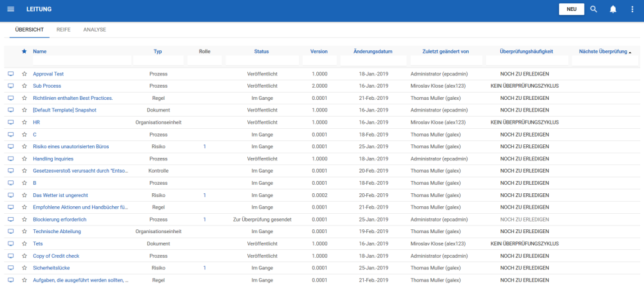Screen dimensions: 644x286
Task: Open the hamburger navigation menu
Action: (11, 9)
